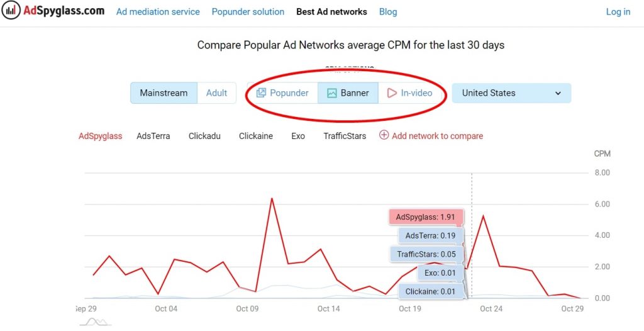Click the Oct 04 axis label

pyautogui.click(x=166, y=309)
